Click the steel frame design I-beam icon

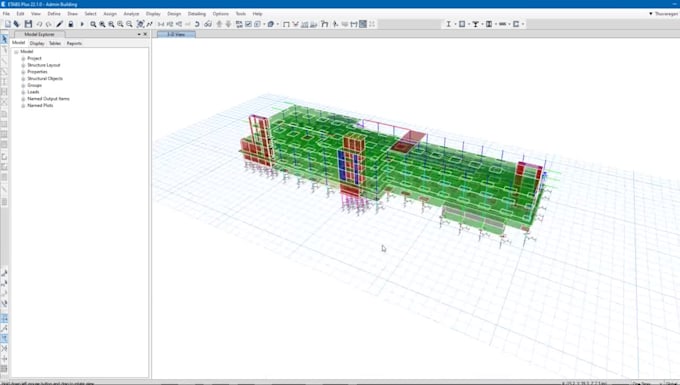[448, 24]
